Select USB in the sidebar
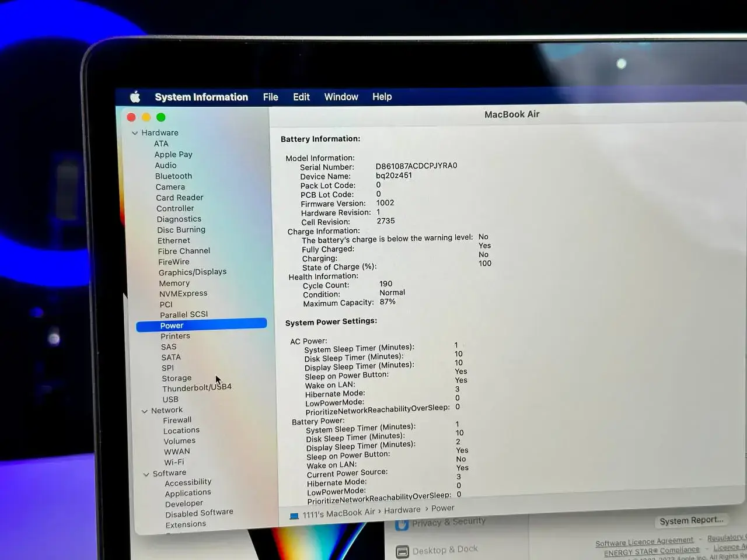The height and width of the screenshot is (560, 747). point(170,400)
